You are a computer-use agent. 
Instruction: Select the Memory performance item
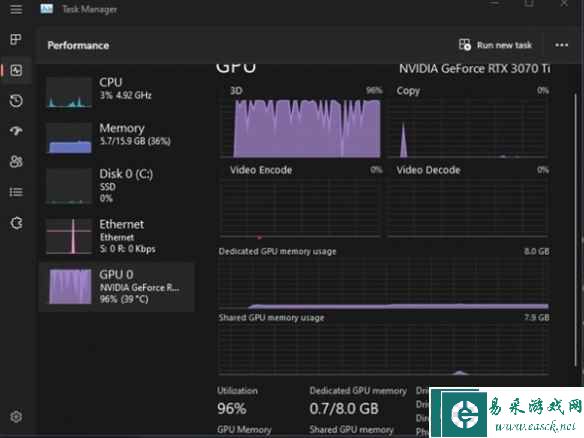117,138
